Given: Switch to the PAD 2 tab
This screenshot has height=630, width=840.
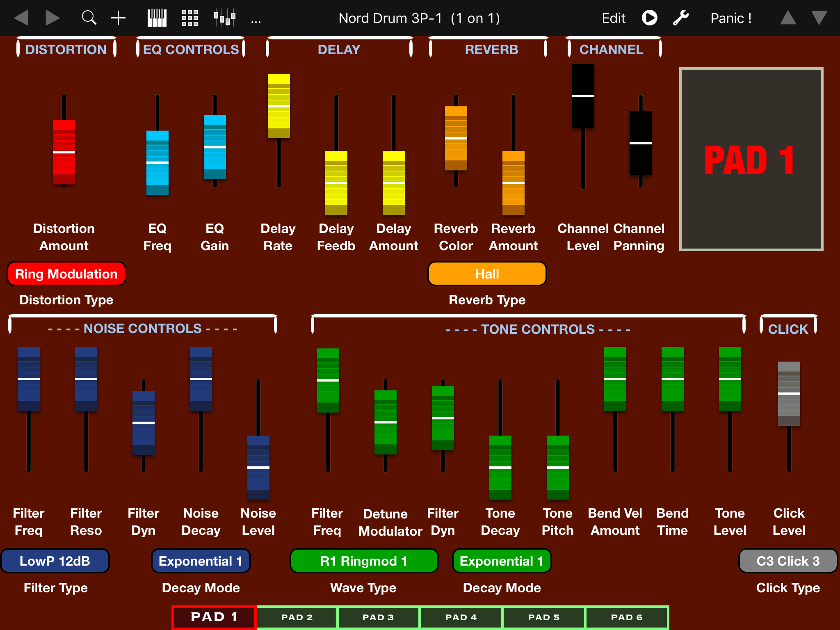Looking at the screenshot, I should (x=297, y=617).
